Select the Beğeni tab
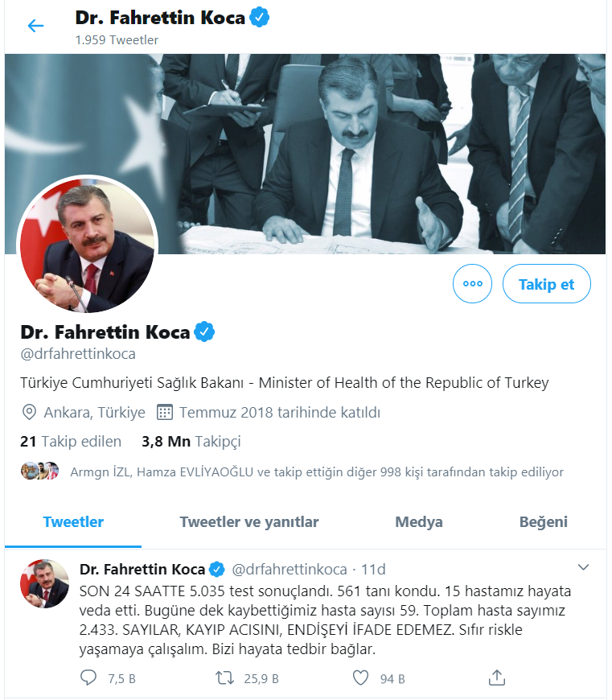The image size is (612, 700). [x=544, y=522]
